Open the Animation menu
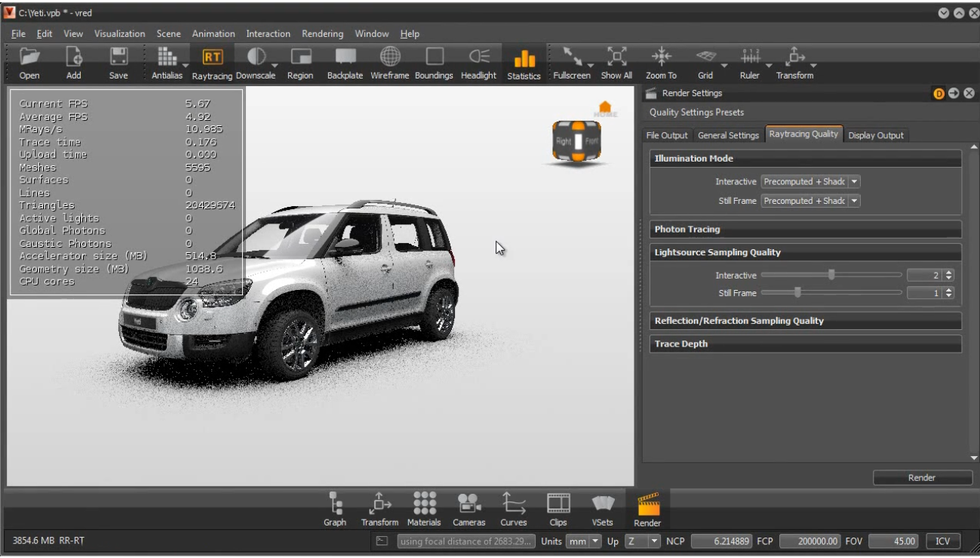This screenshot has width=980, height=558. coord(214,34)
